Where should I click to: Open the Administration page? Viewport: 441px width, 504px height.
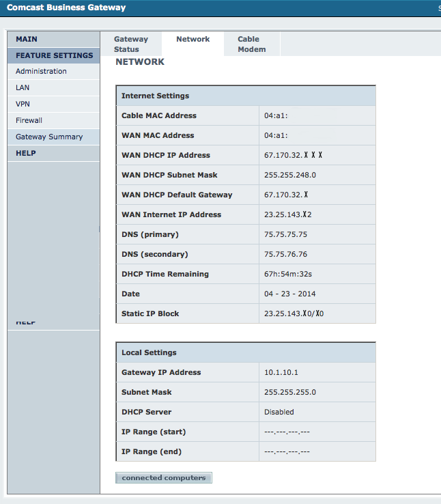click(53, 71)
